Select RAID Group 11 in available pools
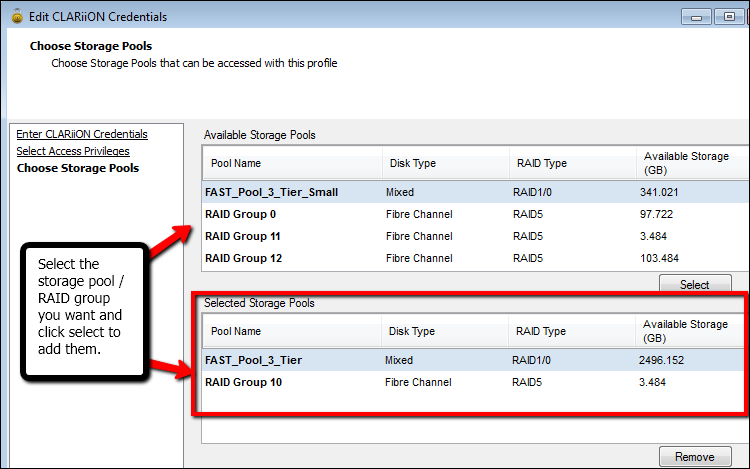This screenshot has width=750, height=469. coord(475,236)
